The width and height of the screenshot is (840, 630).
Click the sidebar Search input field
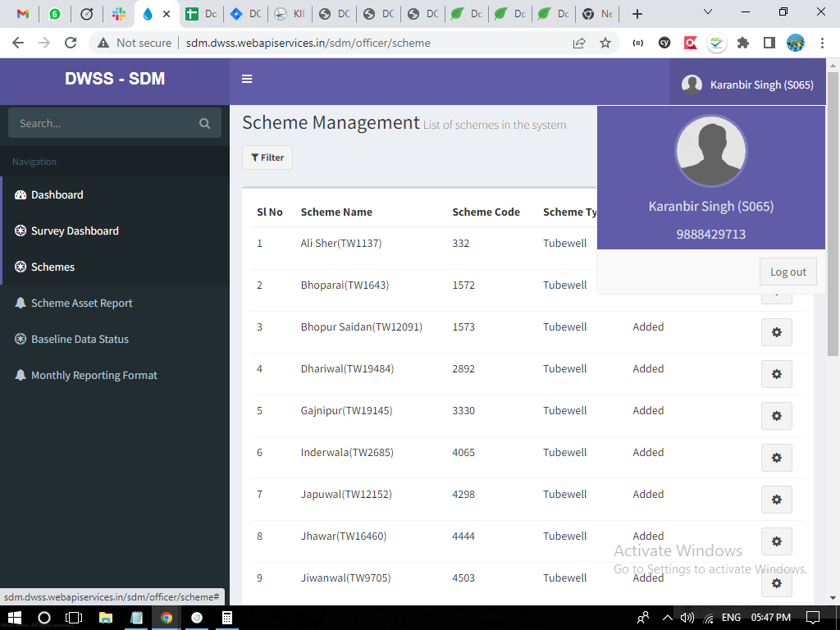pyautogui.click(x=103, y=124)
